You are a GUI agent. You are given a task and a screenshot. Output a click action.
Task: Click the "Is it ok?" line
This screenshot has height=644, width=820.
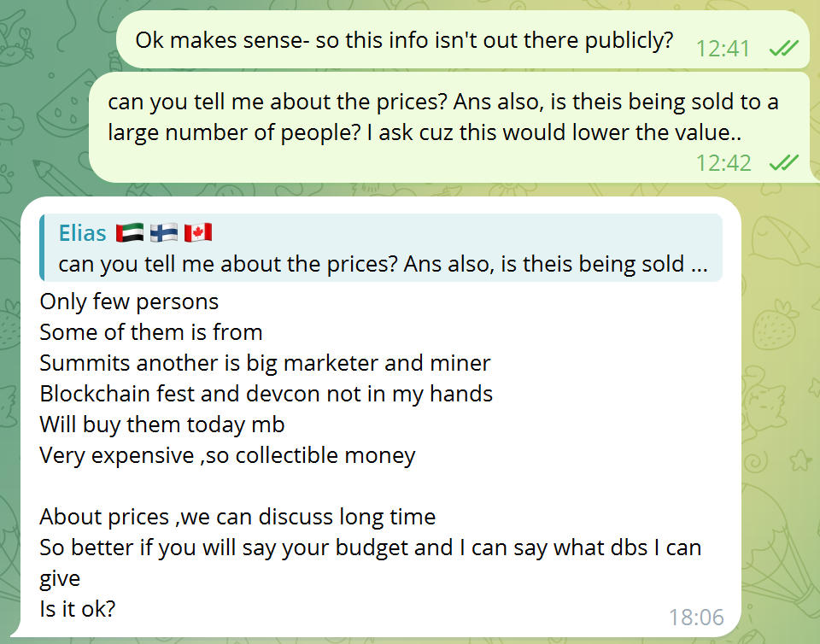(x=78, y=609)
